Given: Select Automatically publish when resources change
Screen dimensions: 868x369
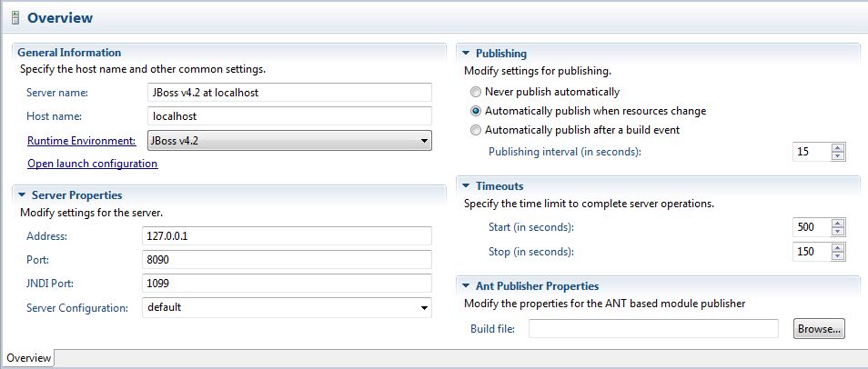Looking at the screenshot, I should tap(476, 111).
